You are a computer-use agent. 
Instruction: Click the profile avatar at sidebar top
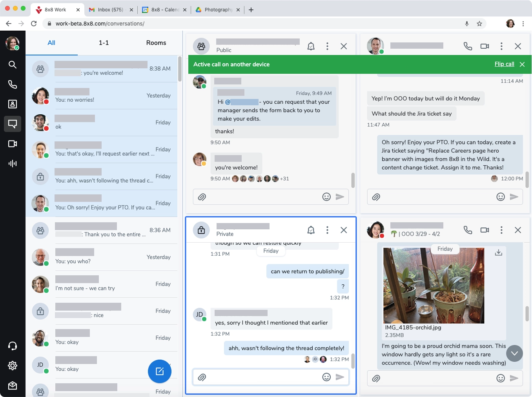pos(13,43)
